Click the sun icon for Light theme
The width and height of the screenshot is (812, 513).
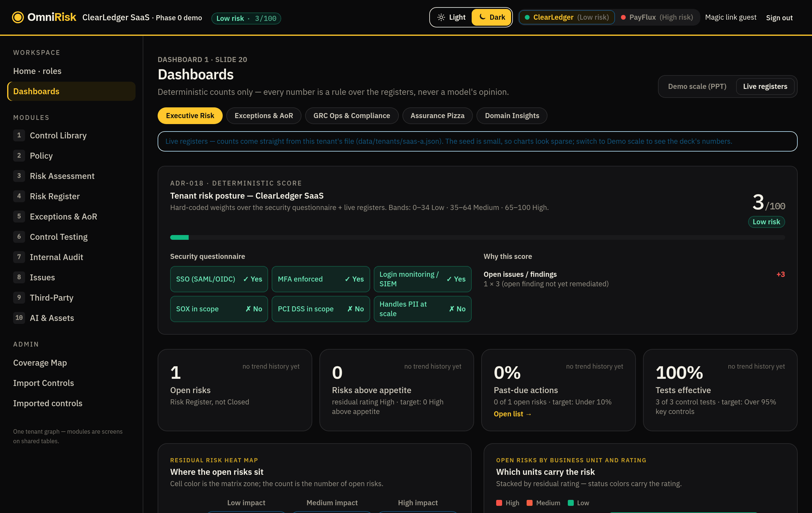pos(441,17)
